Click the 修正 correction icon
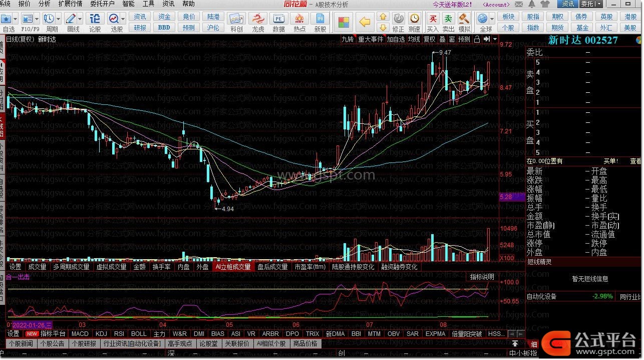644x360 pixels. click(398, 19)
